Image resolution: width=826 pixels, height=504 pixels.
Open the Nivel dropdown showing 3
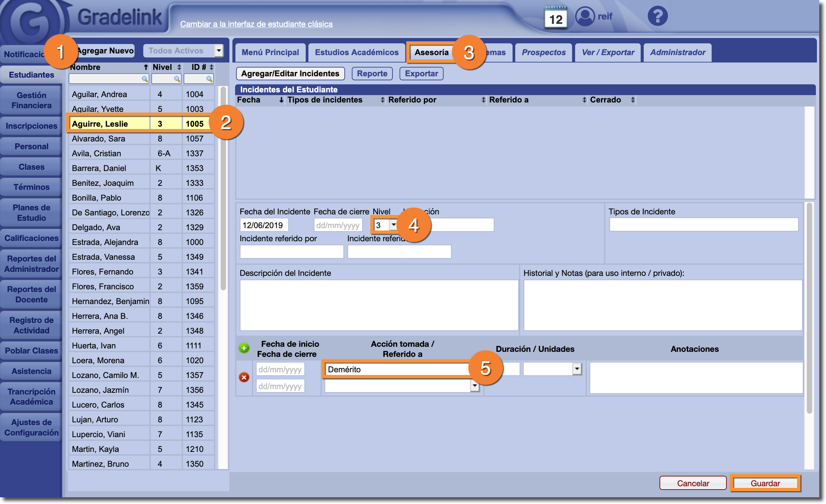[x=393, y=225]
